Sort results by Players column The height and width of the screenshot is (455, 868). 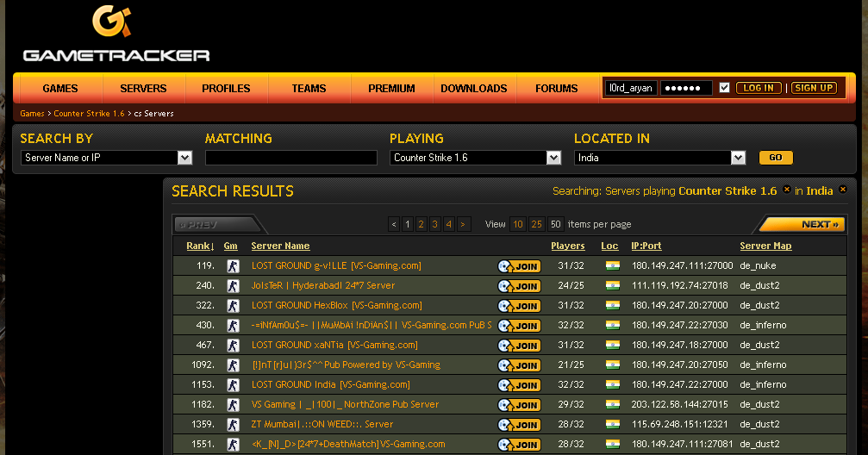click(x=568, y=246)
